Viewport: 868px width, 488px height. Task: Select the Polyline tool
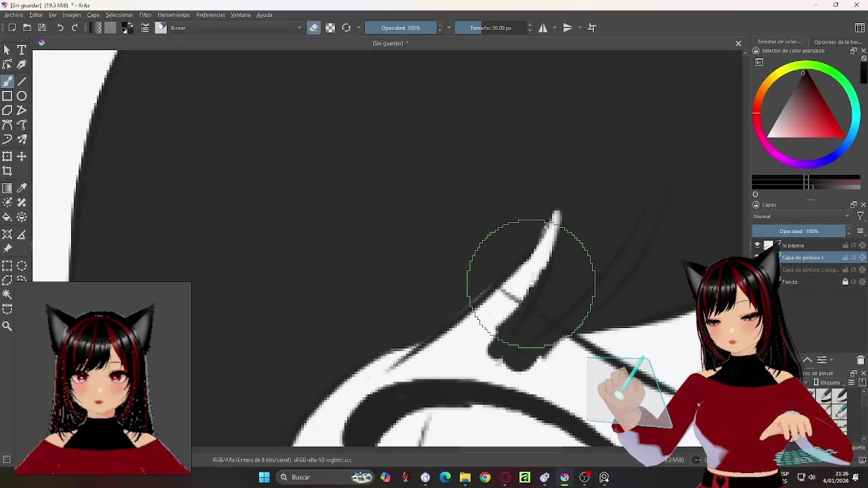[x=22, y=110]
